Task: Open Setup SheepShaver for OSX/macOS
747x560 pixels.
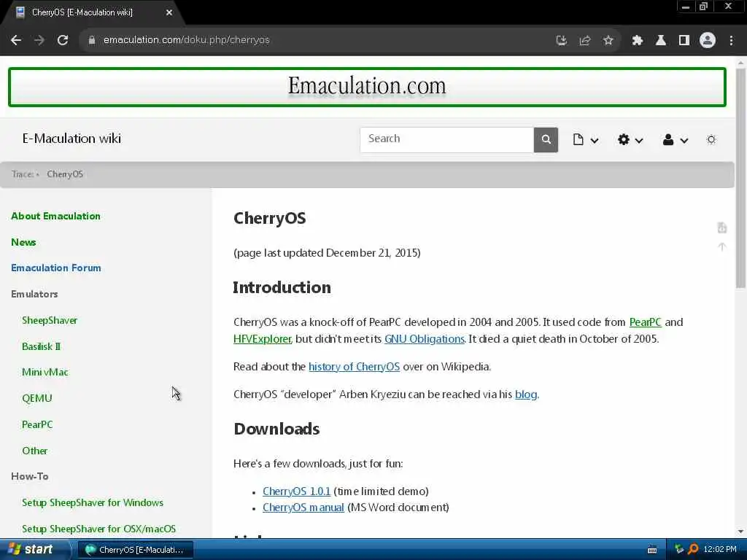Action: 98,529
